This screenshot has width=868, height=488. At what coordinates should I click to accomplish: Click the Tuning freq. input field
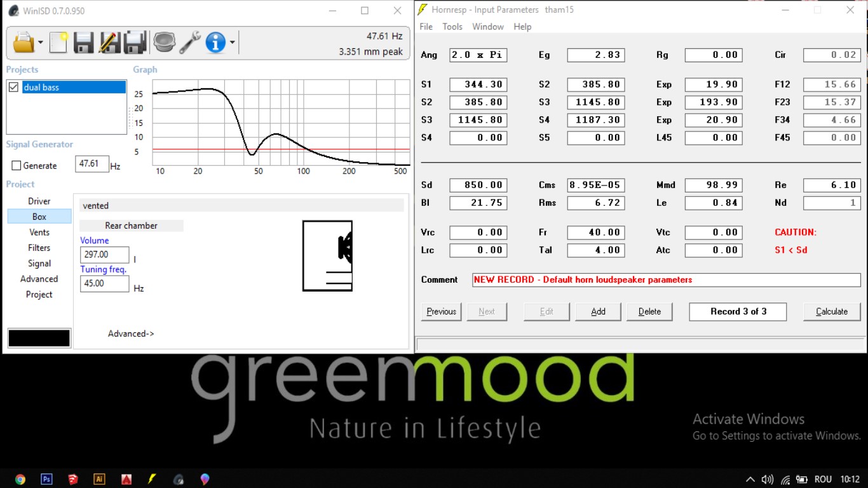pyautogui.click(x=105, y=283)
